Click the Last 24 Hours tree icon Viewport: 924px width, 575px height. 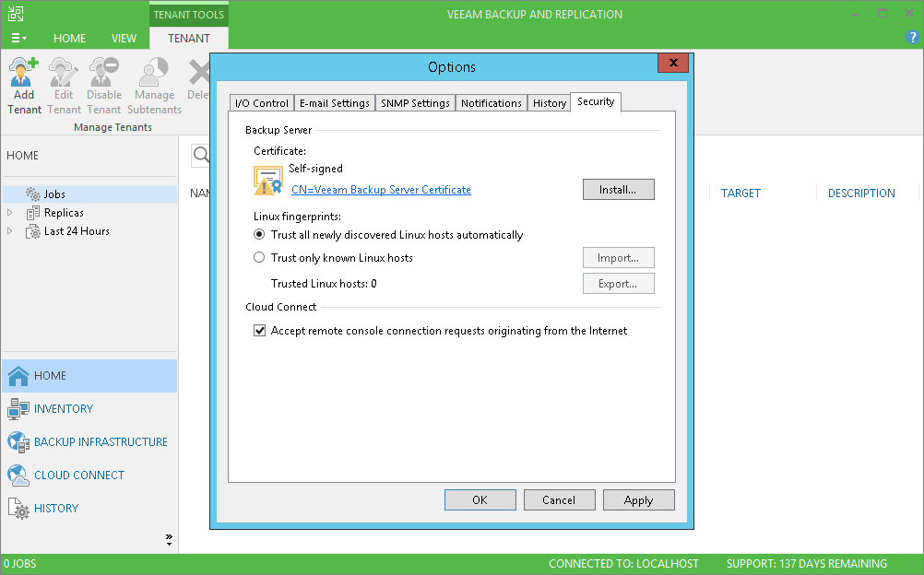(x=33, y=231)
